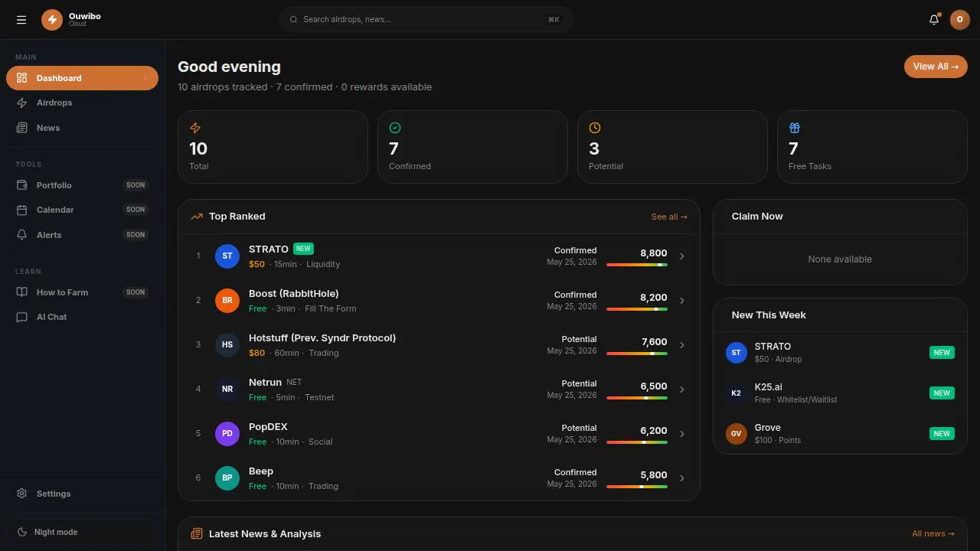This screenshot has width=980, height=551.
Task: Click the "None available" text
Action: pyautogui.click(x=840, y=259)
